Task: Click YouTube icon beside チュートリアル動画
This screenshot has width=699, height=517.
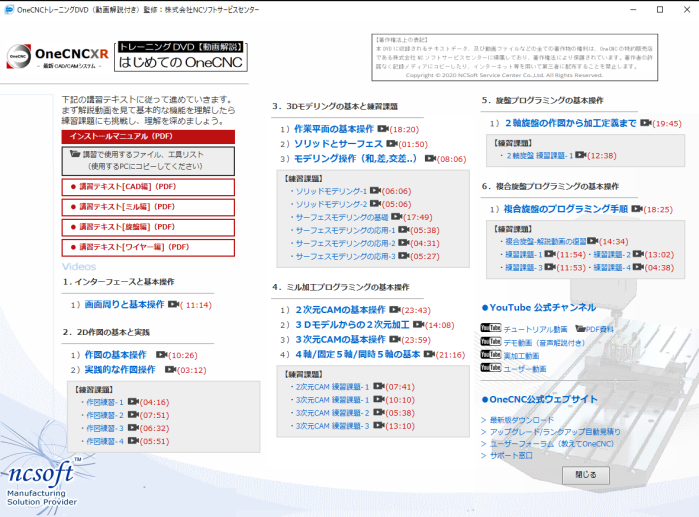Action: [490, 328]
